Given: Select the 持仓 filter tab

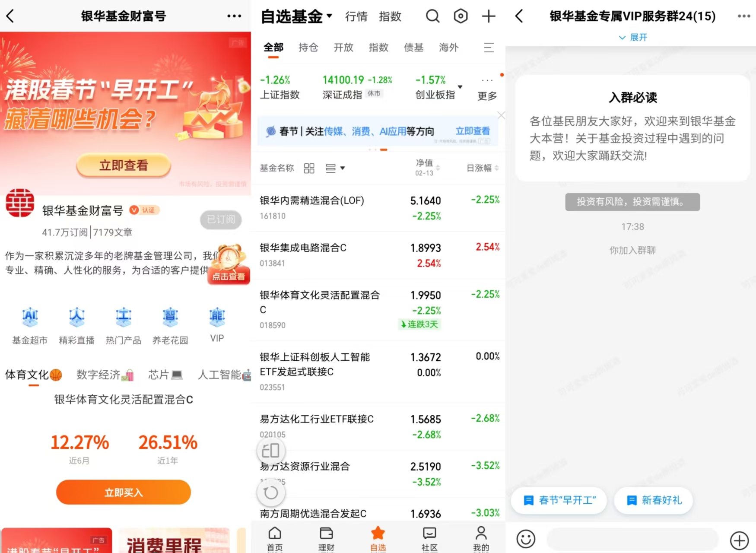Looking at the screenshot, I should click(x=308, y=48).
